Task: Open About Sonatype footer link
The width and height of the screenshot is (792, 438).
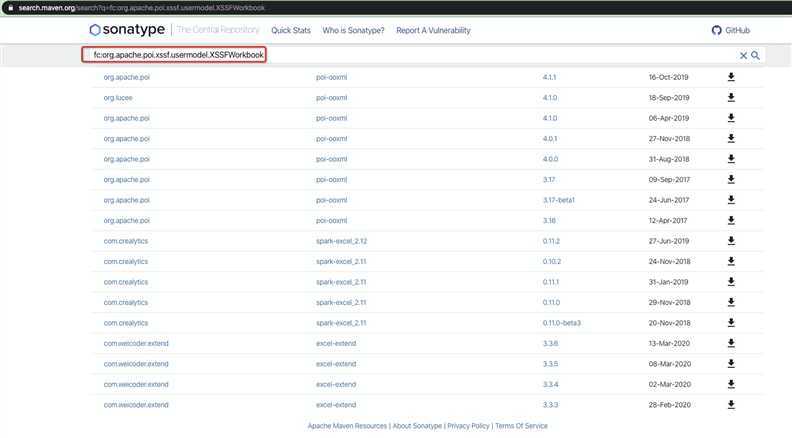Action: click(x=417, y=426)
